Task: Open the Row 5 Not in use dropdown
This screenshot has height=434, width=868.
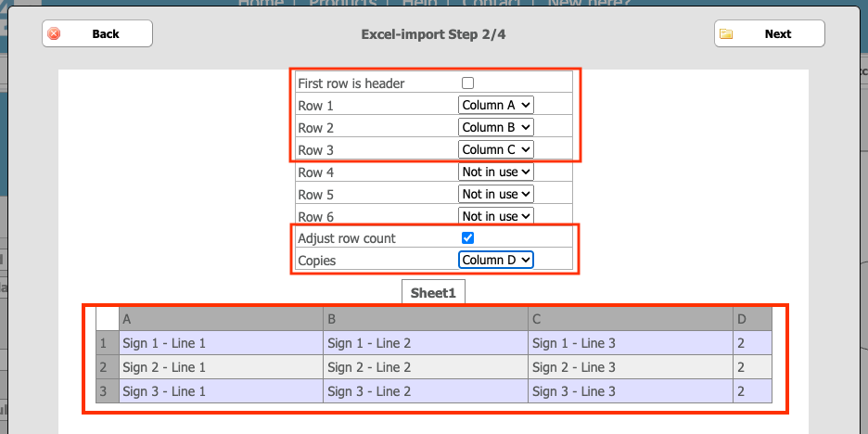Action: click(496, 194)
